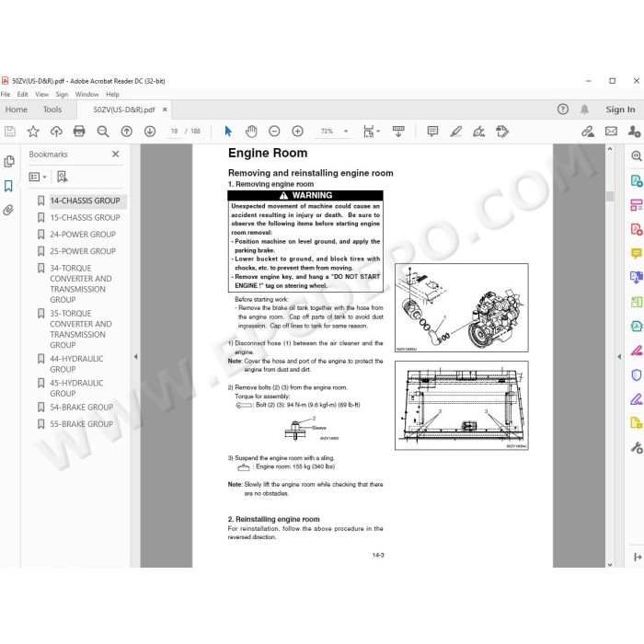Open 34-TORQUE CONVERTER AND TRANSMISSION GROUP bookmark
The height and width of the screenshot is (644, 644).
click(x=81, y=283)
